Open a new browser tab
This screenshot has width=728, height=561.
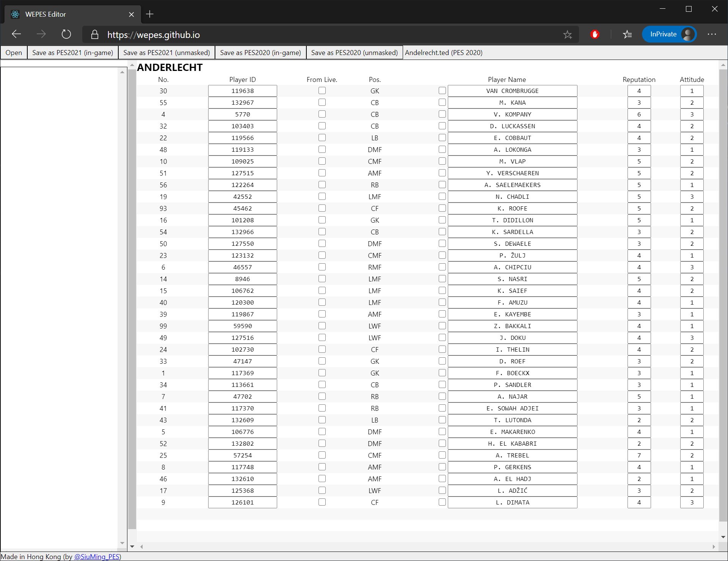[150, 14]
